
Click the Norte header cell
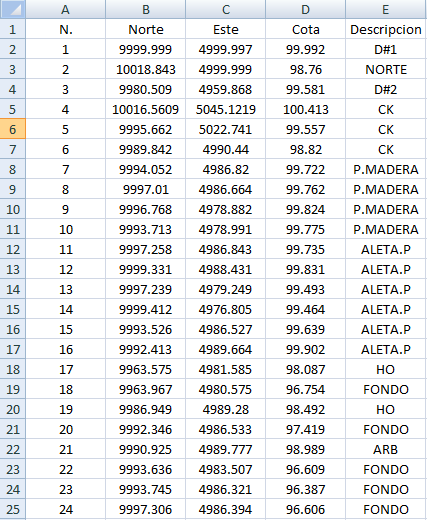pos(146,29)
